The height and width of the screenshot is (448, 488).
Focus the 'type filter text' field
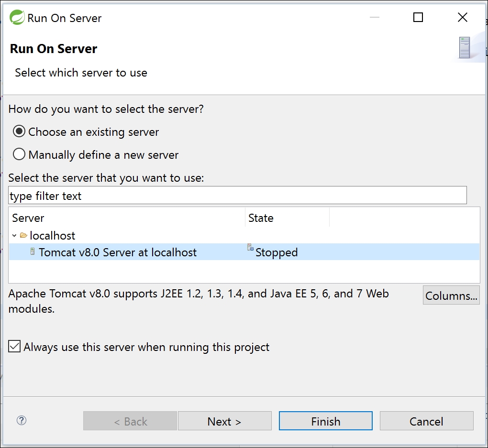tap(237, 196)
